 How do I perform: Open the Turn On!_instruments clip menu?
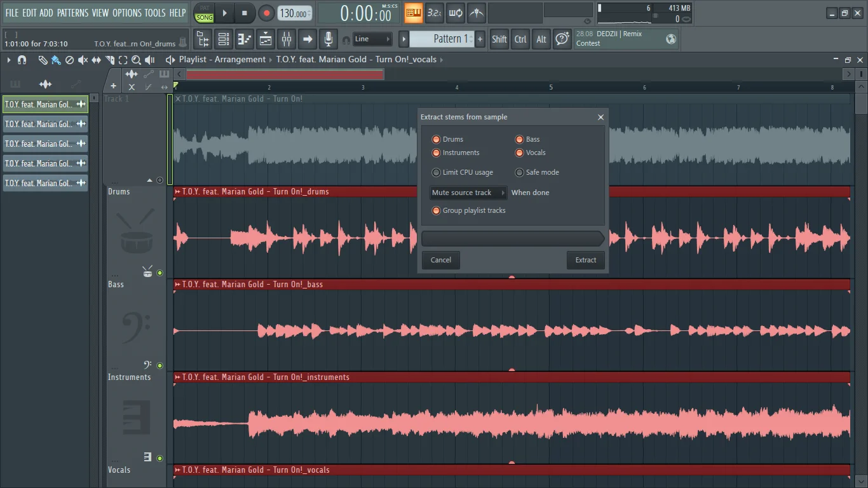point(178,377)
